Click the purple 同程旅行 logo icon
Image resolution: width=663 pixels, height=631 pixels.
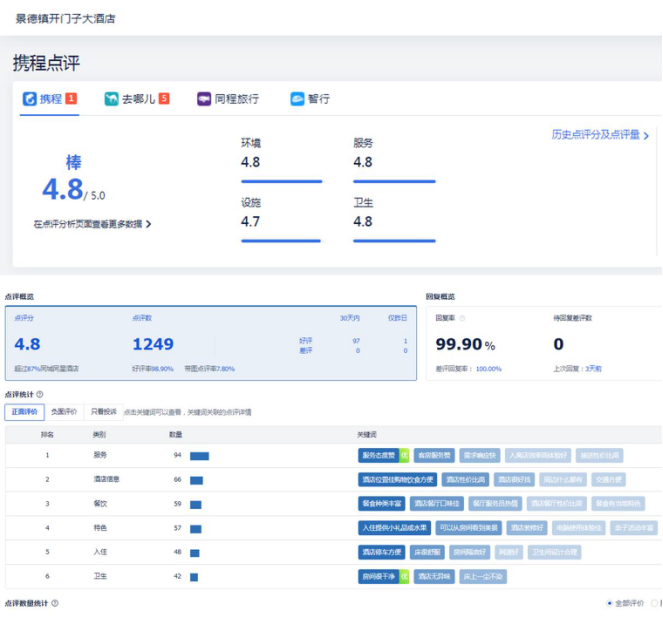[x=204, y=99]
